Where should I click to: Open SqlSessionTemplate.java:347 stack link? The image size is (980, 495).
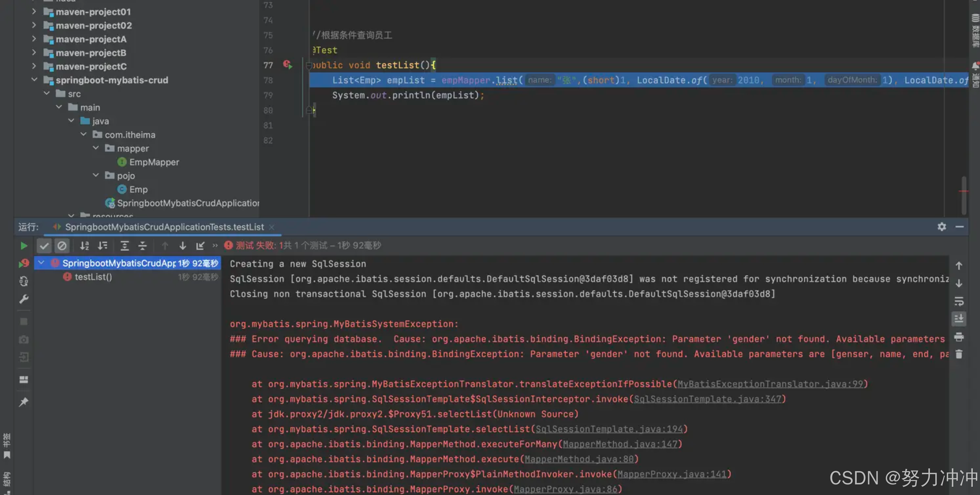pyautogui.click(x=708, y=399)
